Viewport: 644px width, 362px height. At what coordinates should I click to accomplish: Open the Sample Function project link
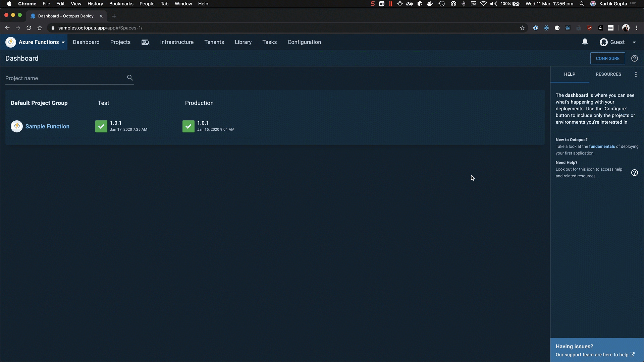pos(47,126)
